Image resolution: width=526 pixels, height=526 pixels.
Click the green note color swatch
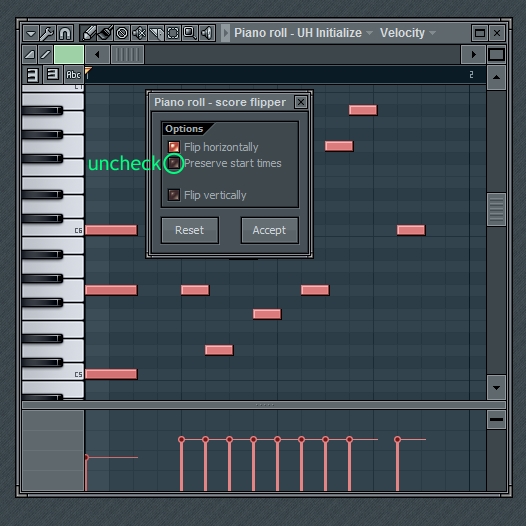pyautogui.click(x=69, y=54)
